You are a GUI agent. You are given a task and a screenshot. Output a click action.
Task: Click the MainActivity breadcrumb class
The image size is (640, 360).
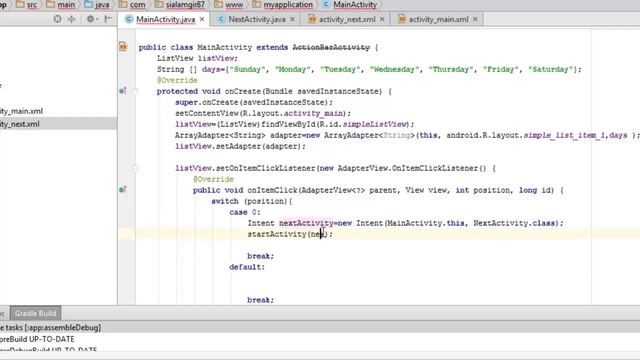(x=350, y=5)
